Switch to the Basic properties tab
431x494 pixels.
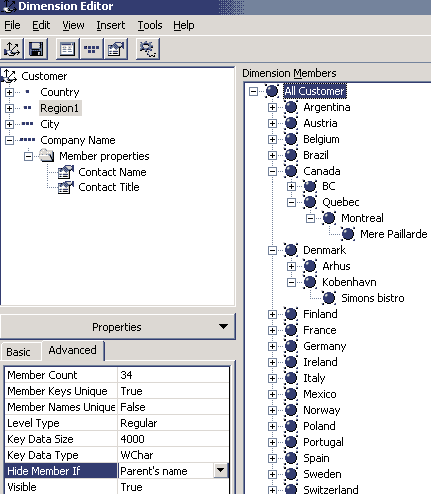pos(18,352)
